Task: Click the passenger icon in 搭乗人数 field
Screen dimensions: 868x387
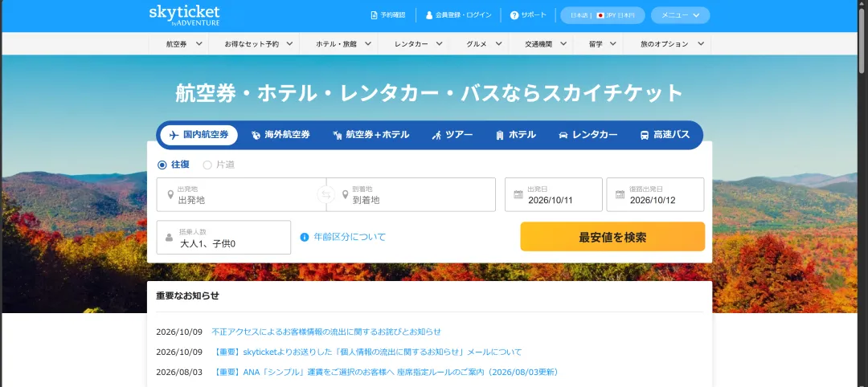Action: [x=170, y=238]
